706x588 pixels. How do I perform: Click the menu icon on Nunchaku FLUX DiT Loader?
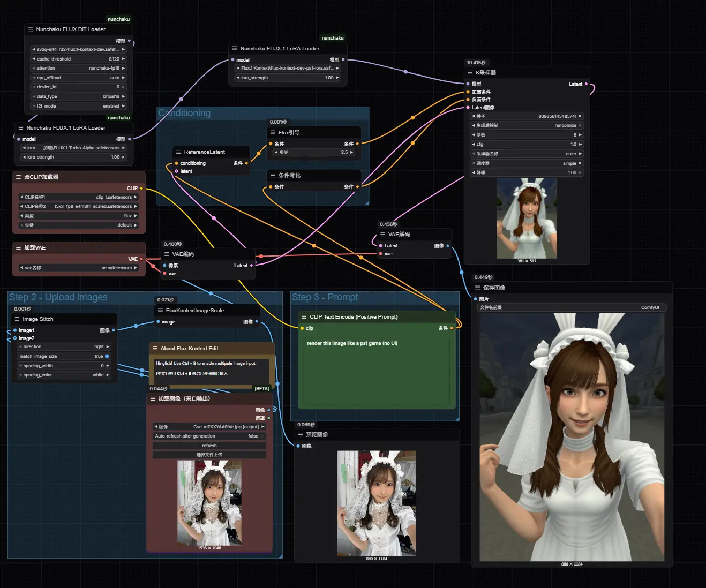point(31,29)
